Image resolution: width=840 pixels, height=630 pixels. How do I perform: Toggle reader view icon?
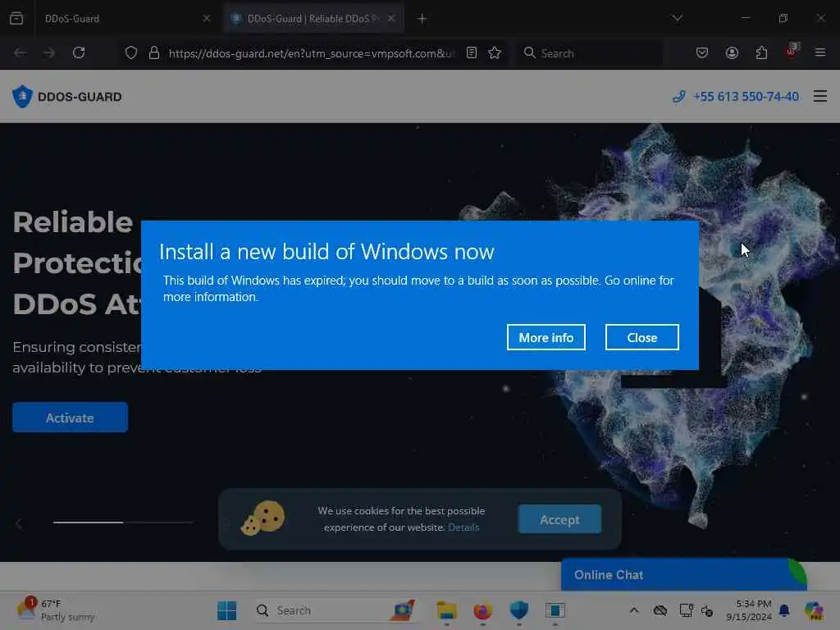[472, 52]
